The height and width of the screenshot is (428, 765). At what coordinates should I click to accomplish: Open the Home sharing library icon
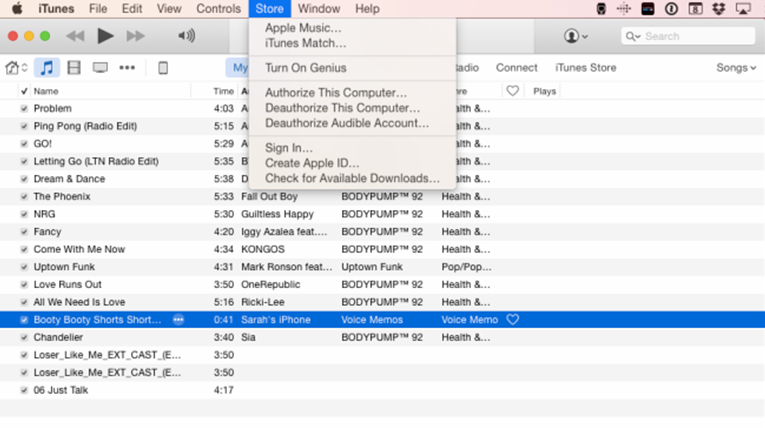(12, 68)
